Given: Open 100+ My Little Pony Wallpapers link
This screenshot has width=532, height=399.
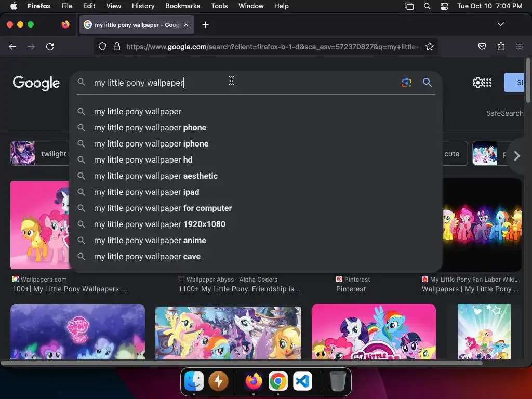Looking at the screenshot, I should pyautogui.click(x=70, y=289).
